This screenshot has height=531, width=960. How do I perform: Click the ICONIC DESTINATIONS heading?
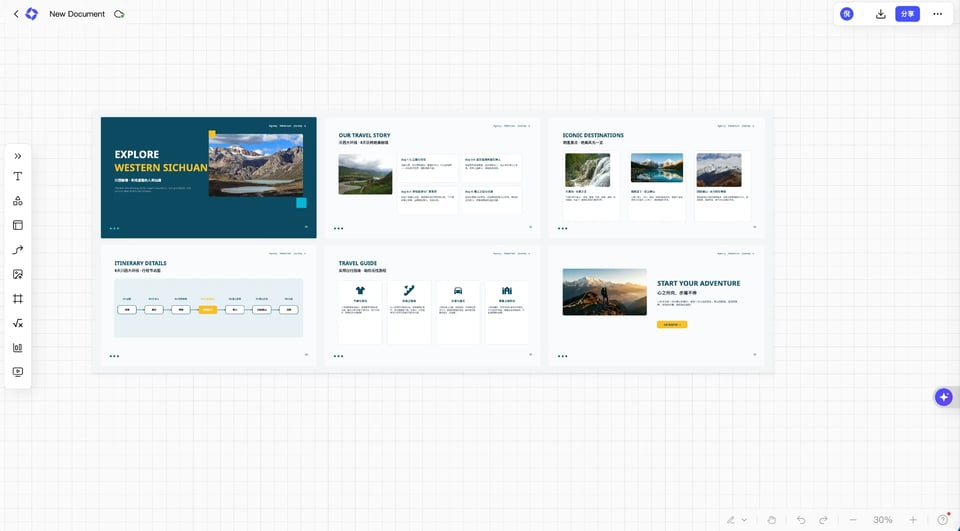click(x=593, y=135)
